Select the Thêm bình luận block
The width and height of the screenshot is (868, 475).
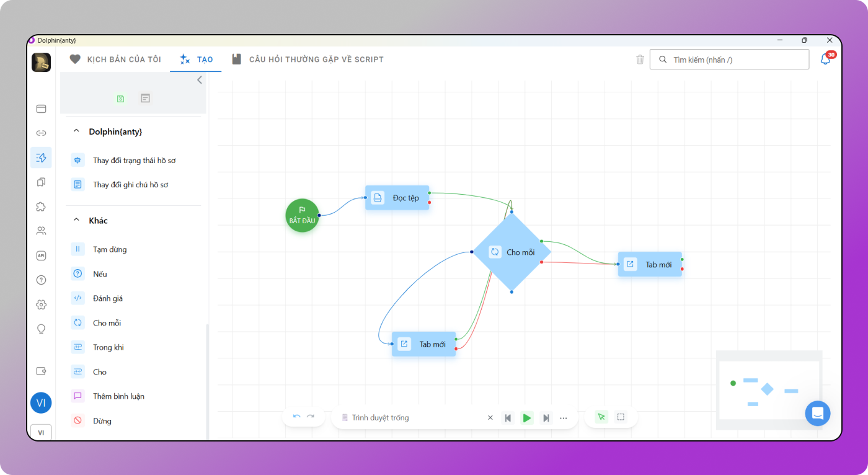pyautogui.click(x=118, y=396)
